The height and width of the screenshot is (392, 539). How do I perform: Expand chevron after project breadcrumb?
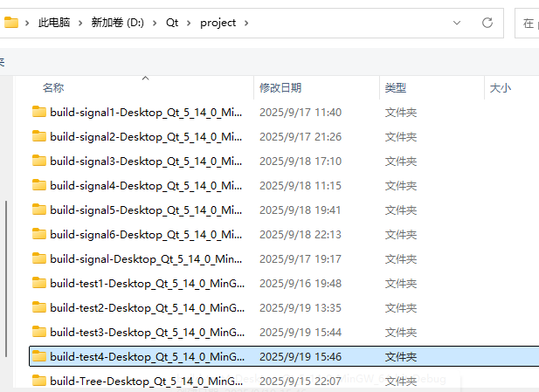[246, 23]
